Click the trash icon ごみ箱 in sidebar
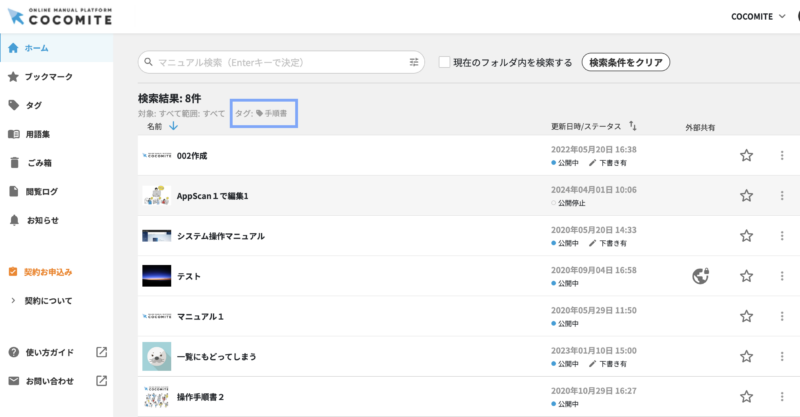The height and width of the screenshot is (417, 800). [13, 163]
